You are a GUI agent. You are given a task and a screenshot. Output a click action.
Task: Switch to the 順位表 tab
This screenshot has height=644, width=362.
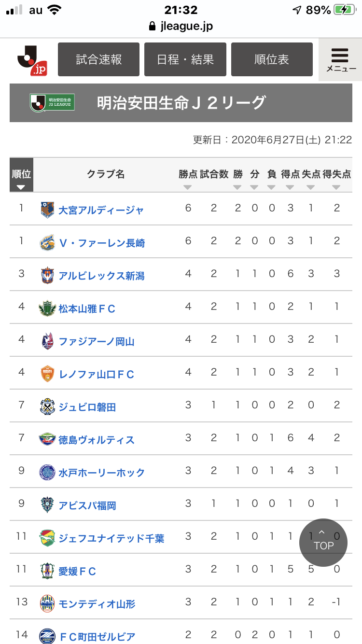click(x=272, y=59)
